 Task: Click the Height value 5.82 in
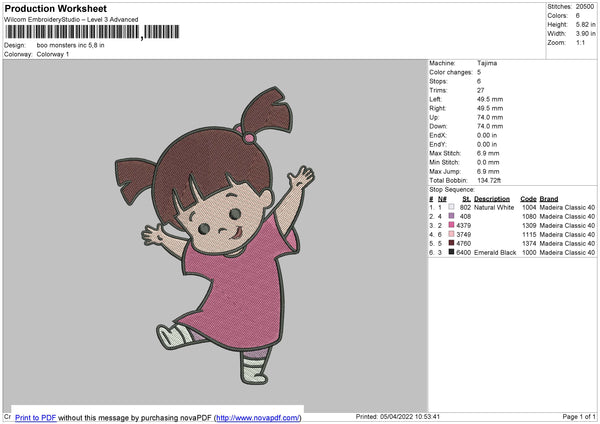585,24
